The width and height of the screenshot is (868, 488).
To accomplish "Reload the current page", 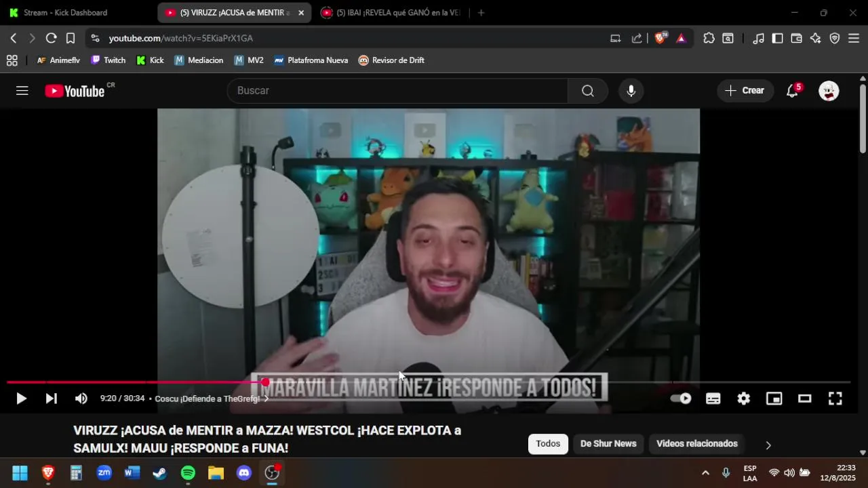I will [x=51, y=39].
